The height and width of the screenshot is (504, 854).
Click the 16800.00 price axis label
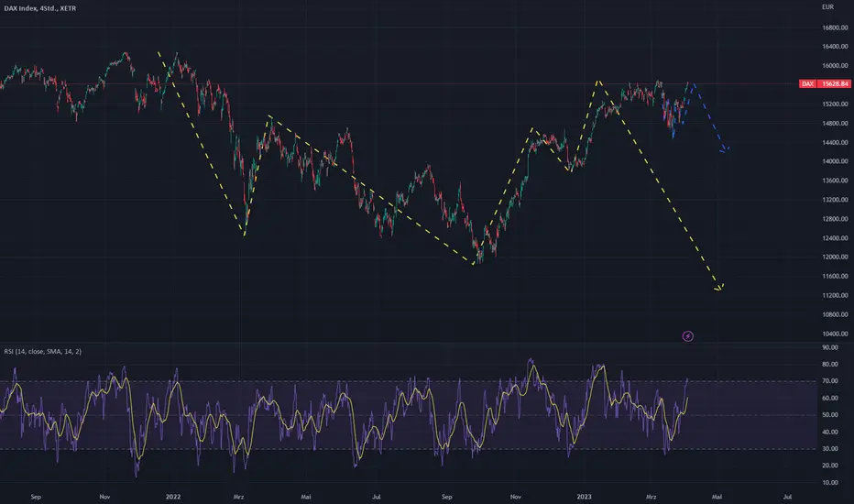[x=835, y=27]
